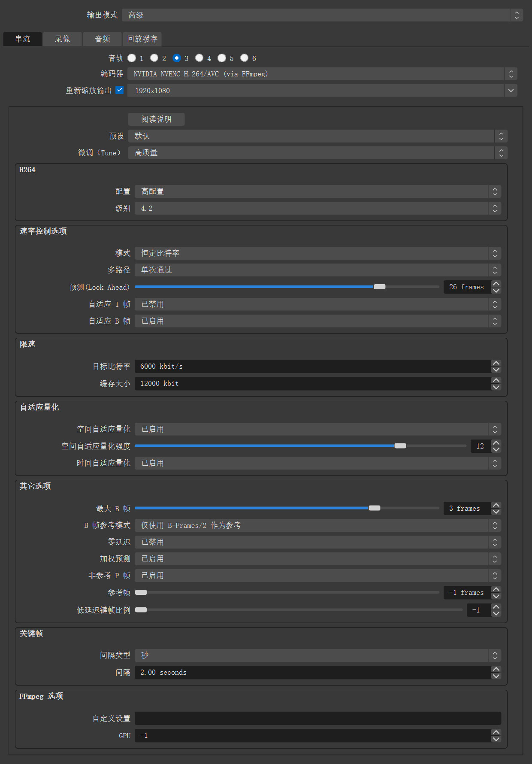This screenshot has width=532, height=764.
Task: Click the 最大 B 帧 slider handle
Action: [375, 508]
